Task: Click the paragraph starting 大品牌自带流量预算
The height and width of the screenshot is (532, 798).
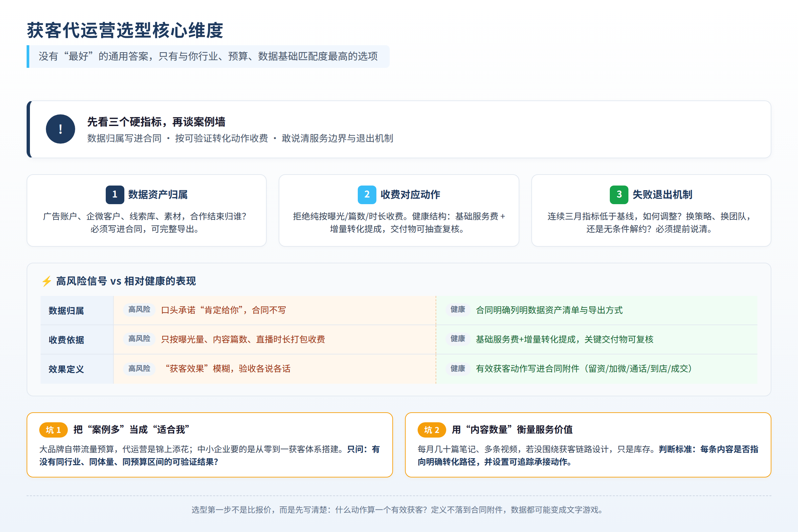Action: coord(210,455)
